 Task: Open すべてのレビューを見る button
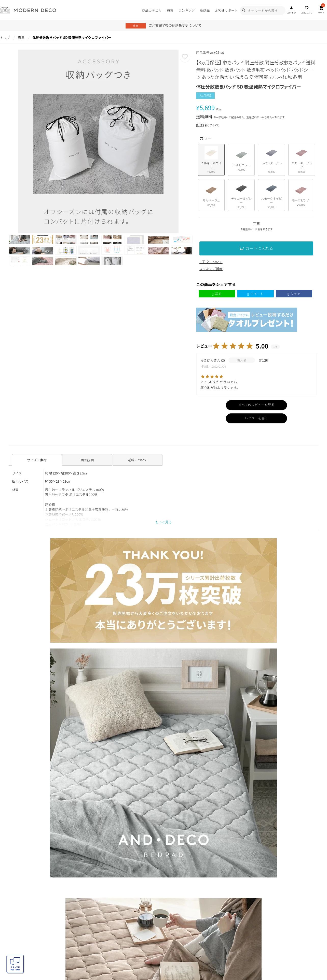[x=256, y=405]
